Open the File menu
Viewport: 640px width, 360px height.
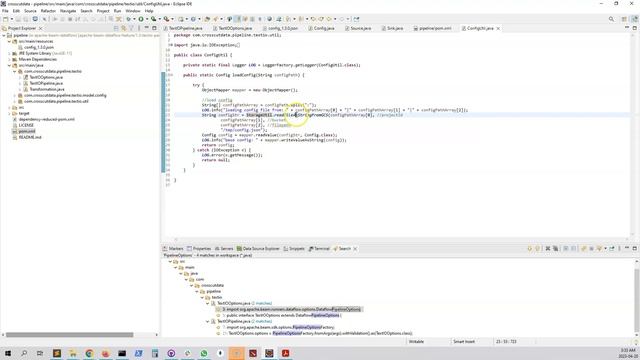pyautogui.click(x=5, y=11)
